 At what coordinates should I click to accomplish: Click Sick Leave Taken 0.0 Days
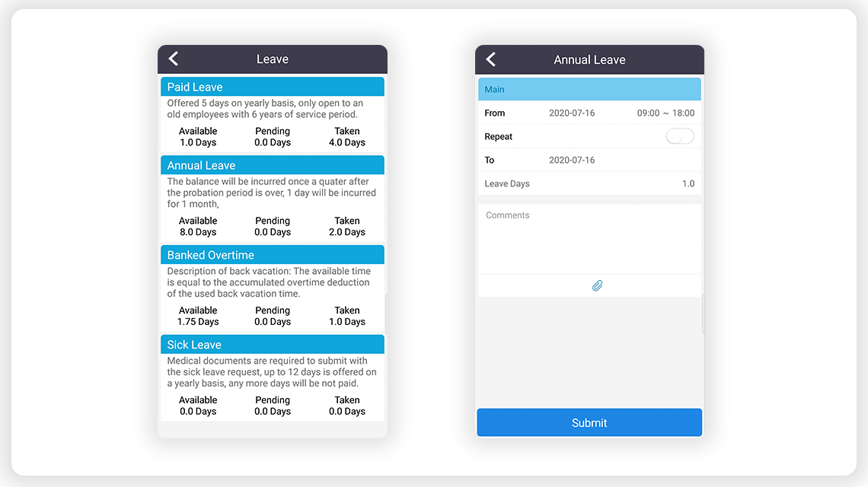[347, 406]
